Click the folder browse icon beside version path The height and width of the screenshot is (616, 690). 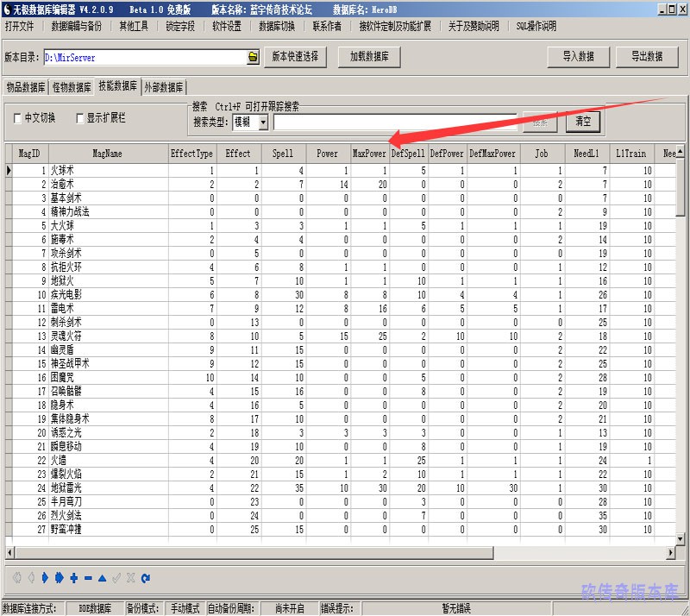253,57
